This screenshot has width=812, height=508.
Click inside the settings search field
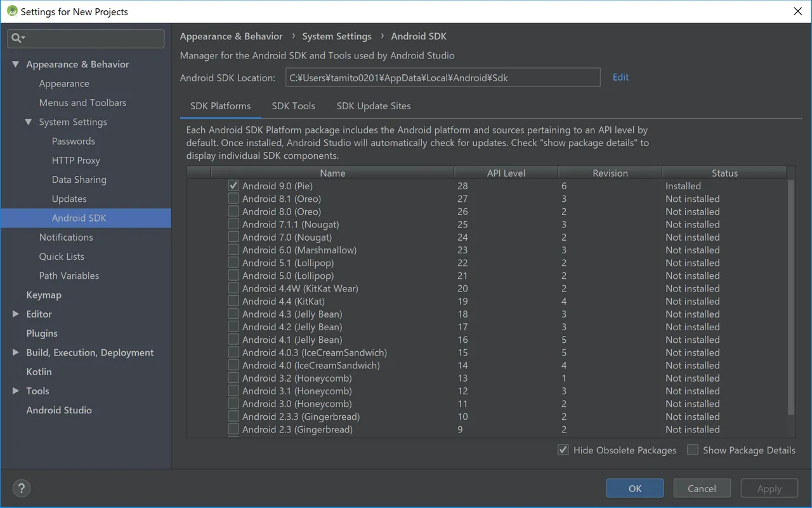pyautogui.click(x=86, y=38)
